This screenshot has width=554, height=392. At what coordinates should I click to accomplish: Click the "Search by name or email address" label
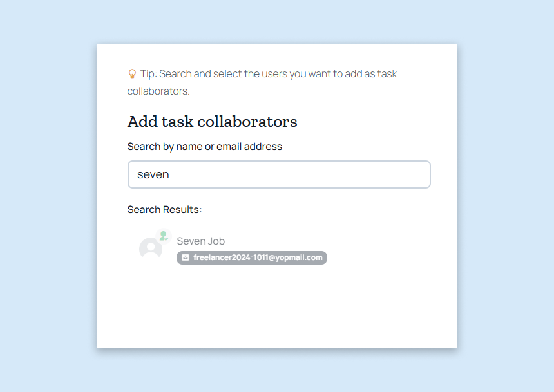(x=204, y=147)
